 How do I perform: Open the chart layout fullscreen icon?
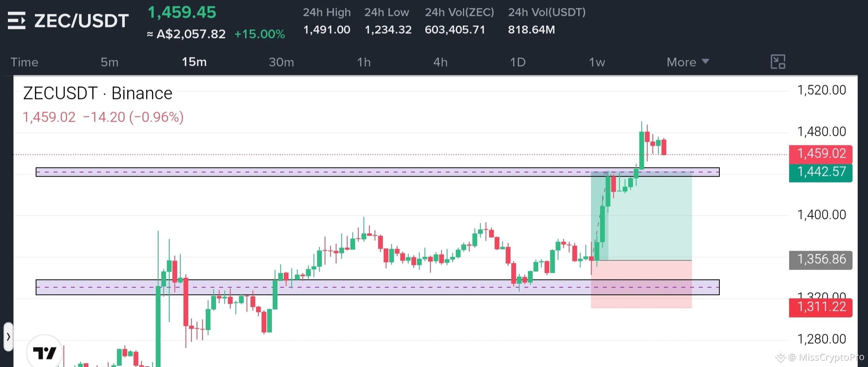coord(778,62)
